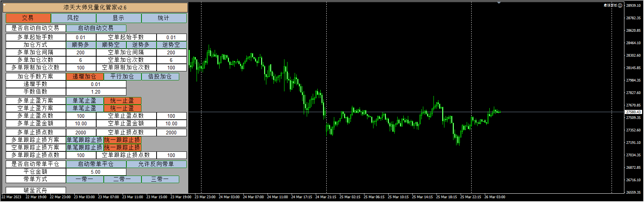Click the 加仓手数方案 label
The height and width of the screenshot is (202, 644).
pyautogui.click(x=36, y=77)
